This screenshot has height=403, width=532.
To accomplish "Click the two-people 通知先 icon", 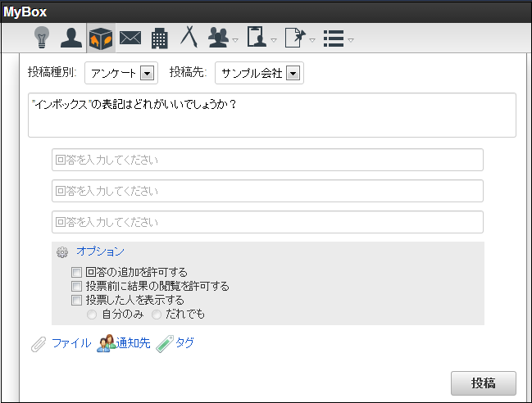I will 107,343.
